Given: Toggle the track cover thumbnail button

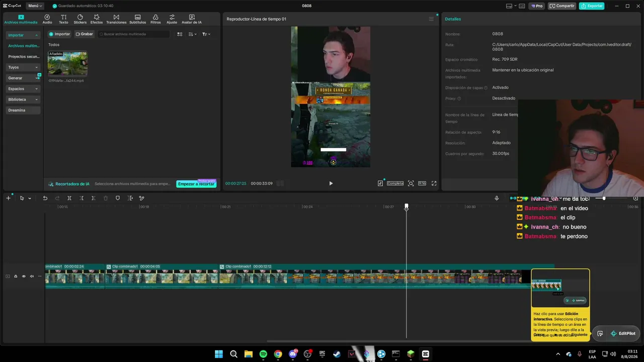Looking at the screenshot, I should [8, 276].
